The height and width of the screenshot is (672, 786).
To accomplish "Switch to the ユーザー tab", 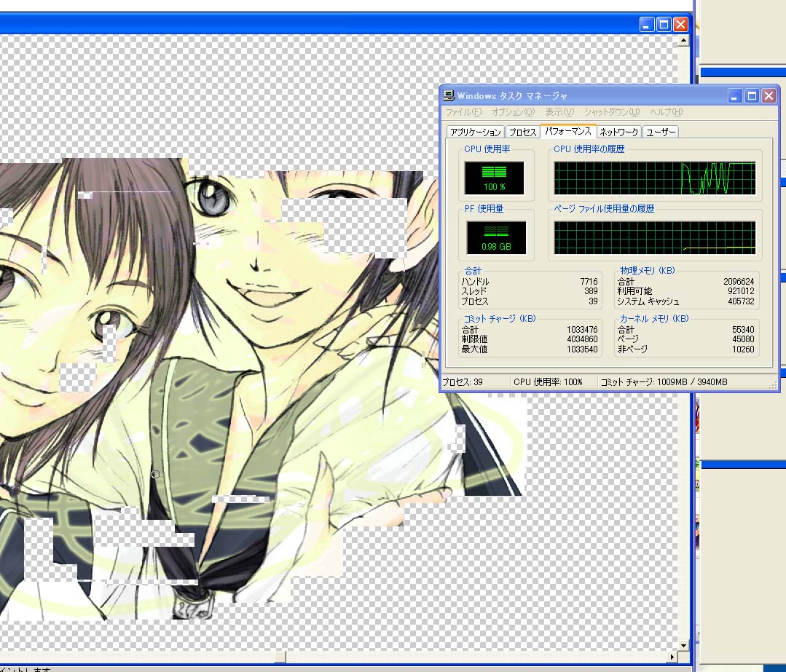I will [660, 132].
